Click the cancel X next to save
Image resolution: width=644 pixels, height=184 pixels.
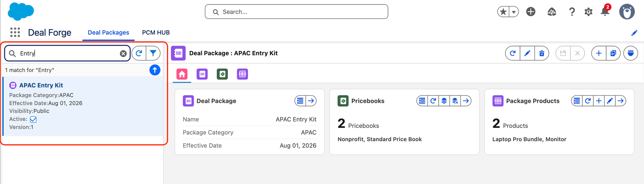click(578, 53)
